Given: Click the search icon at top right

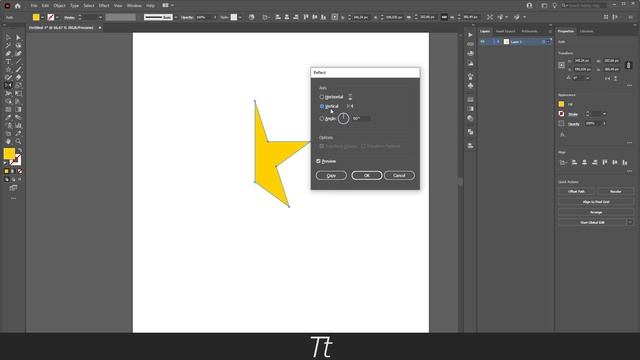Looking at the screenshot, I should click(564, 6).
